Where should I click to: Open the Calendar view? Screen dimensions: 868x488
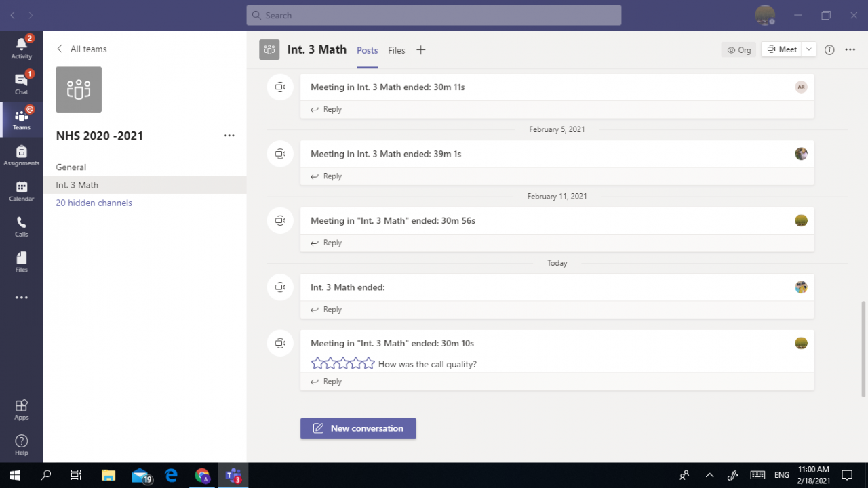(x=22, y=190)
